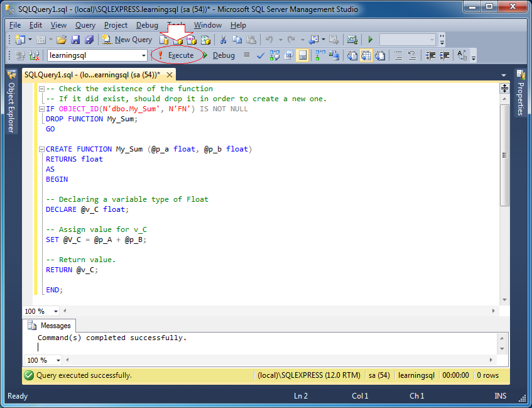Open the New Project dropdown arrow
The image size is (532, 408).
30,40
